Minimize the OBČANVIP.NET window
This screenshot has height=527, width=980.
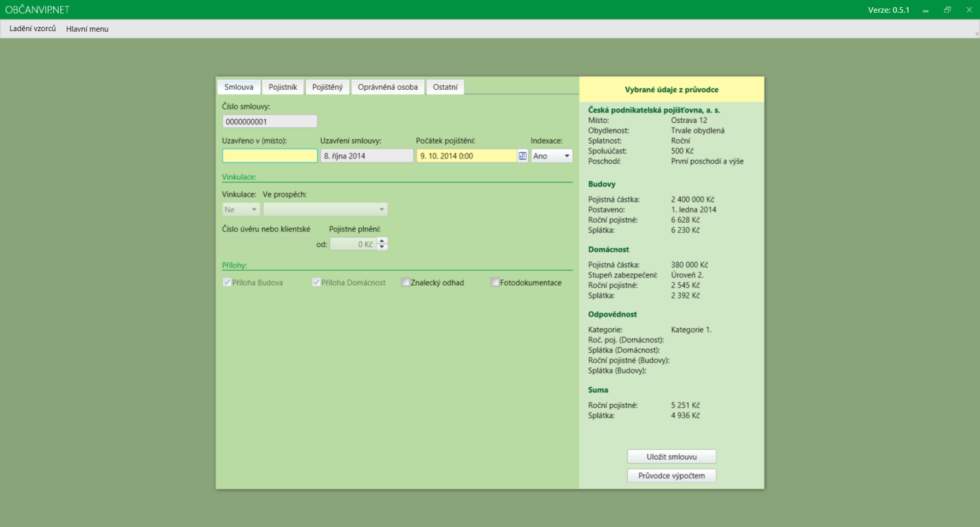(926, 10)
